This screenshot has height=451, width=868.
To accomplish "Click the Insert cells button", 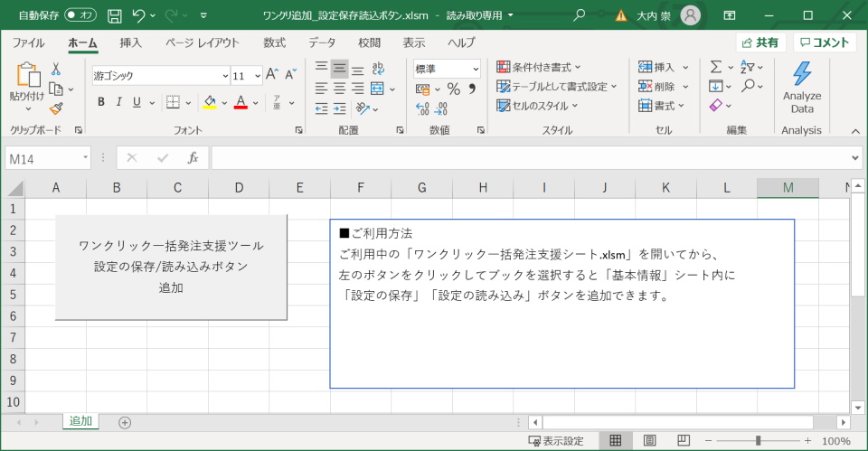I will tap(656, 67).
